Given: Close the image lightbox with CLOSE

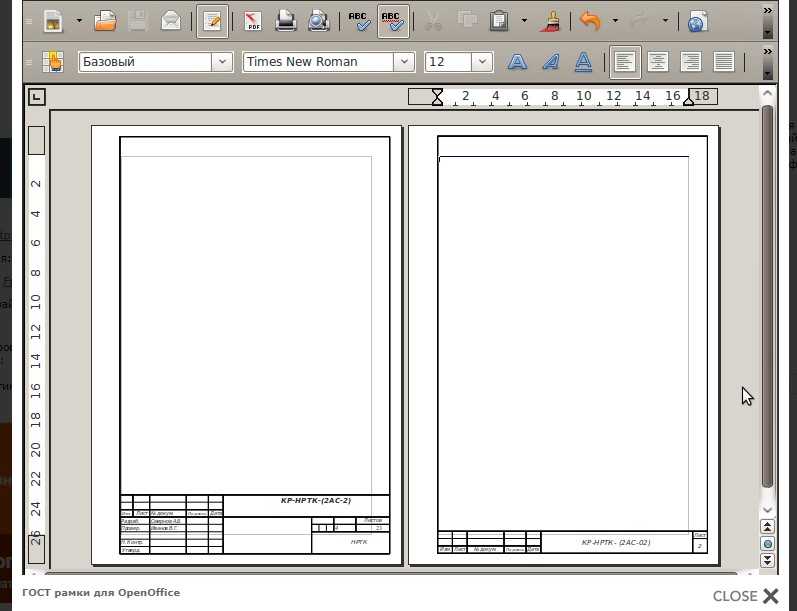Looking at the screenshot, I should click(745, 596).
